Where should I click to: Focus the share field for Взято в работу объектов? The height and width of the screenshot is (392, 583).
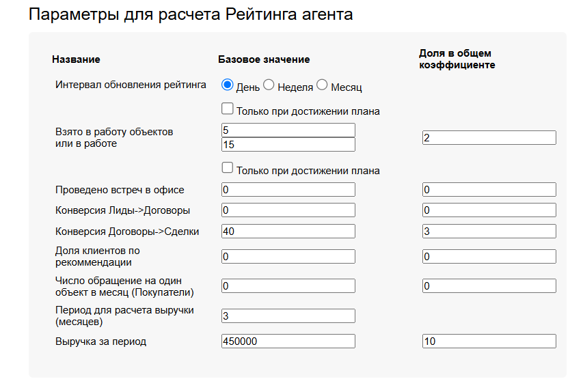coord(488,138)
